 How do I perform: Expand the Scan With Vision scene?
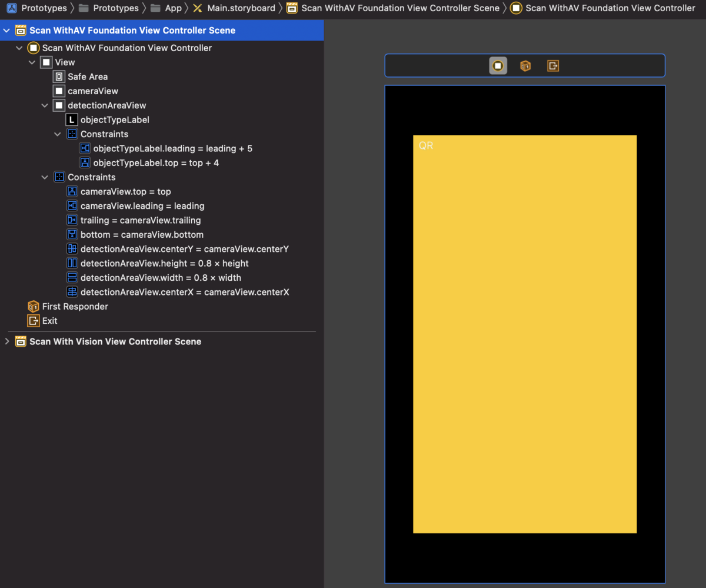click(x=7, y=341)
